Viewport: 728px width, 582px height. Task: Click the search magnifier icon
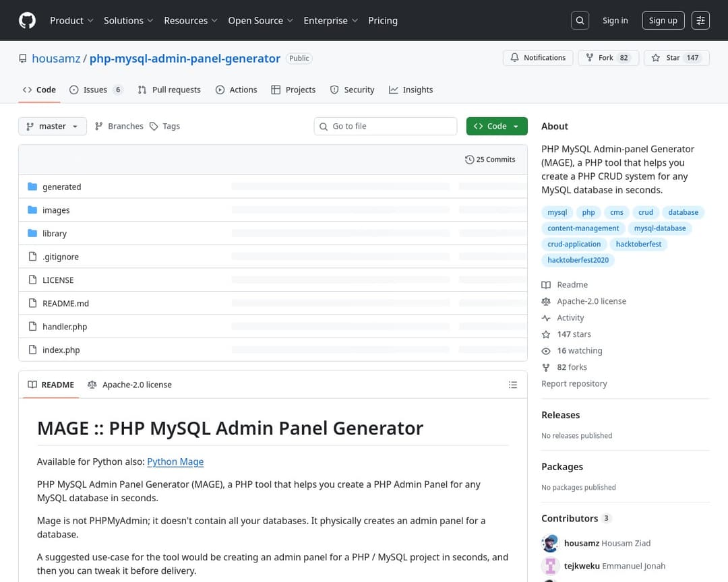(580, 21)
